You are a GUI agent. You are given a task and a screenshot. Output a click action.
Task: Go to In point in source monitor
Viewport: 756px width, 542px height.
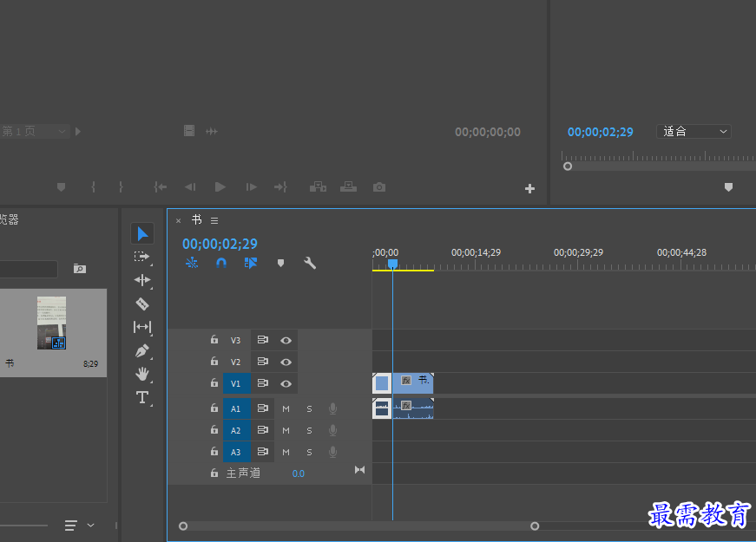[160, 187]
